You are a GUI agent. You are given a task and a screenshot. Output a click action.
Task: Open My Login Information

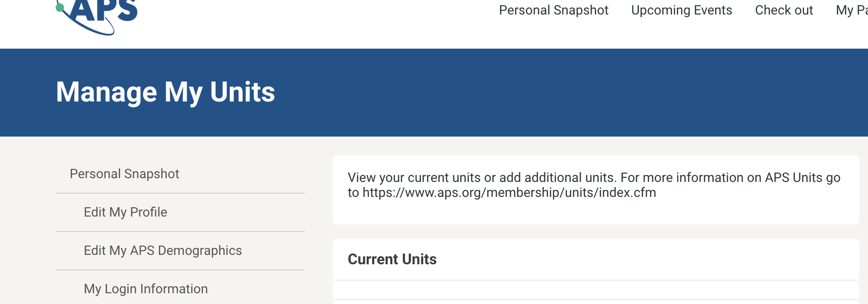coord(145,289)
